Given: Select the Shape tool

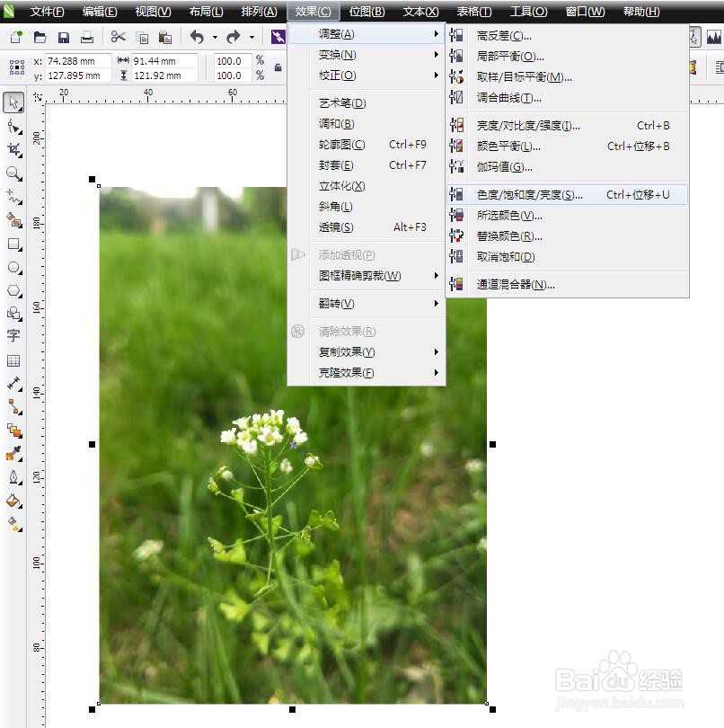Looking at the screenshot, I should tap(13, 127).
